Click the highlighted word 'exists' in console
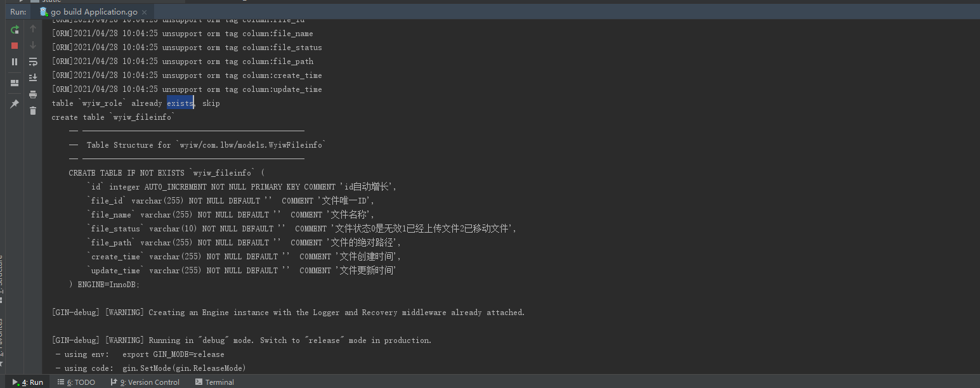Viewport: 980px width, 388px height. [180, 103]
